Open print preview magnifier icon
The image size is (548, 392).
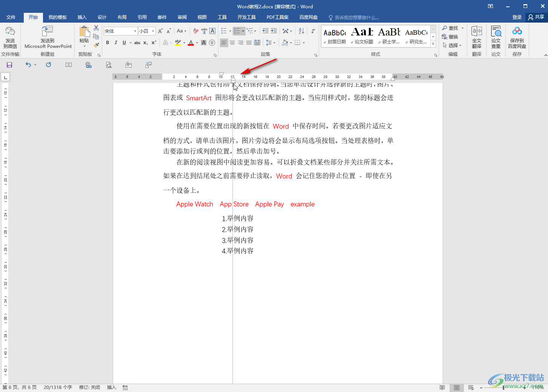click(x=109, y=65)
